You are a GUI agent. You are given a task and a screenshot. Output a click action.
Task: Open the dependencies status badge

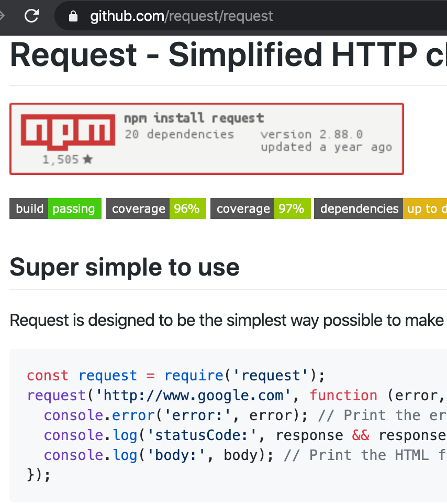pyautogui.click(x=381, y=209)
